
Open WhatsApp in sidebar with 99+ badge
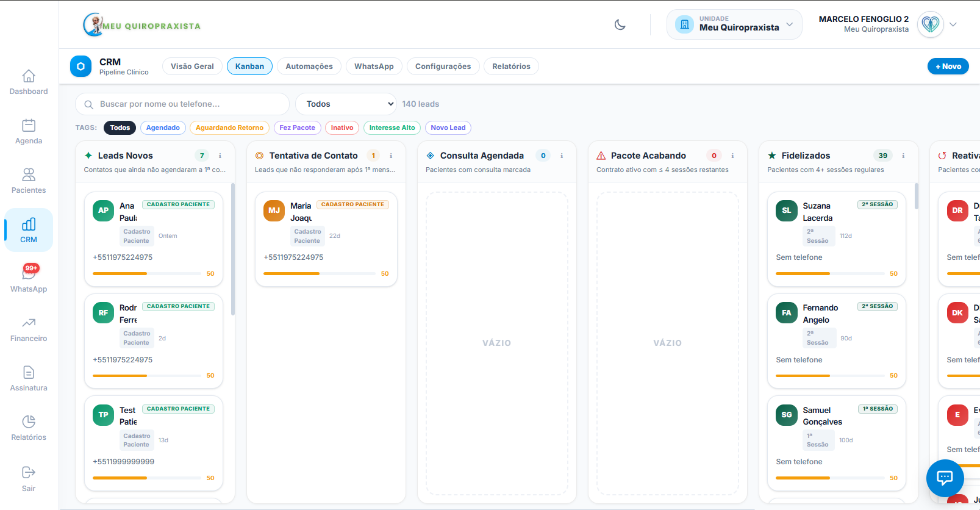click(29, 279)
